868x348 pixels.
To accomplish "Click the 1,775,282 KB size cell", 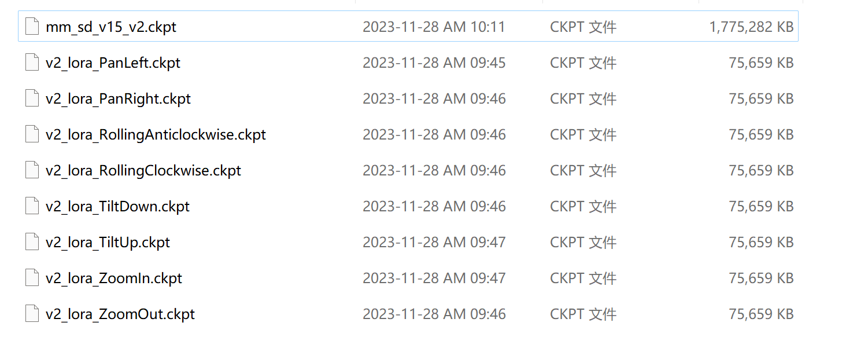I will 751,27.
